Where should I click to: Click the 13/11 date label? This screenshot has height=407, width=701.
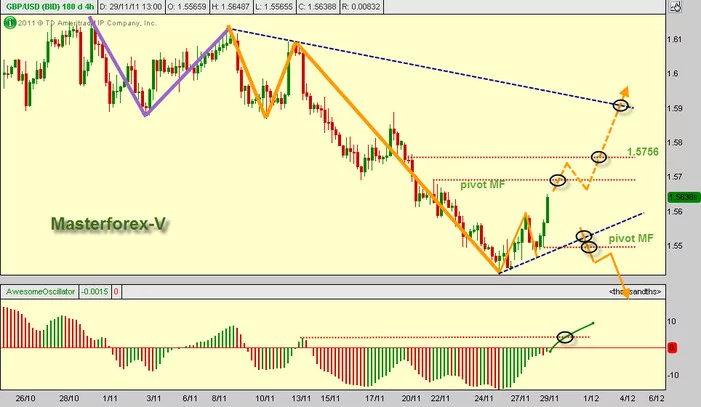point(301,398)
